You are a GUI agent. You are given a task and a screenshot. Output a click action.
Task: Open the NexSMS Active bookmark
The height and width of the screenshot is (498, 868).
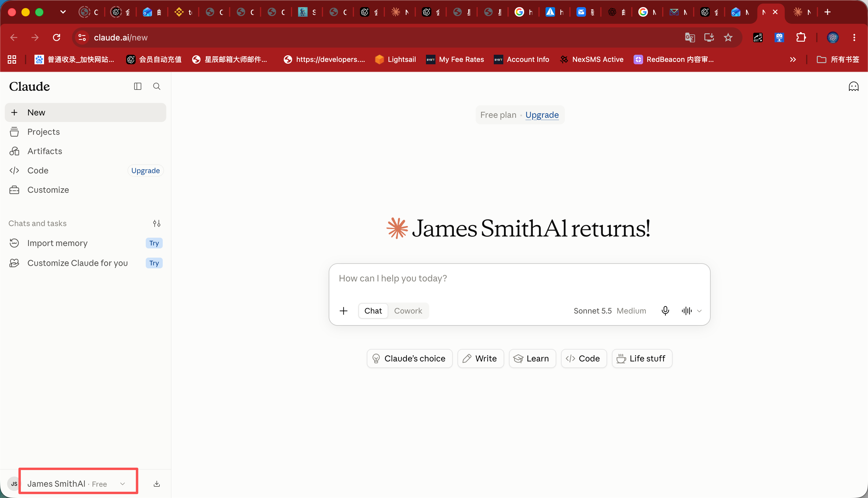(592, 59)
